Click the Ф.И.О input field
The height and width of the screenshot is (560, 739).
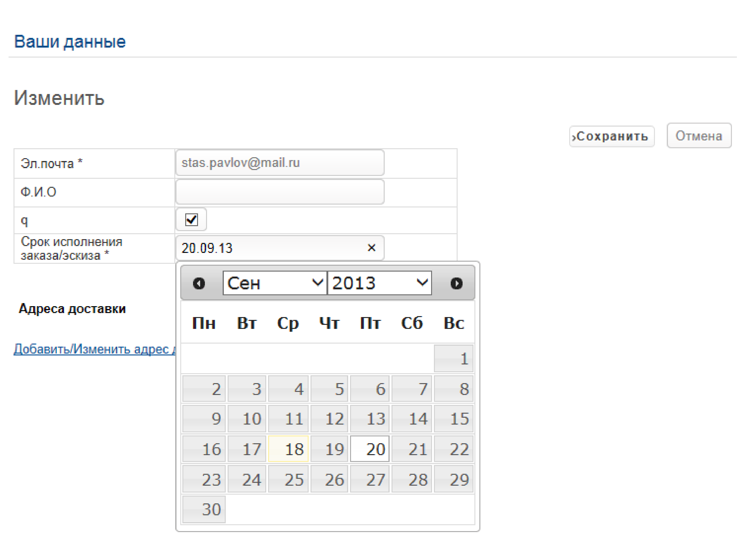[280, 192]
